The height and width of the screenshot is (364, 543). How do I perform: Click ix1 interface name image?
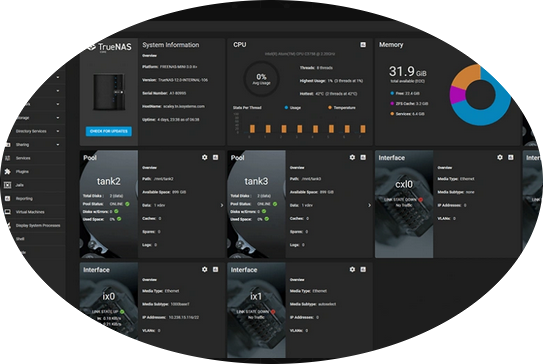[256, 296]
